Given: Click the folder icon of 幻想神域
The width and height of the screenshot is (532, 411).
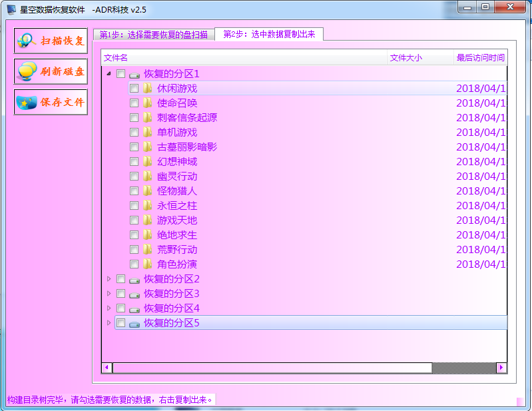Looking at the screenshot, I should pyautogui.click(x=147, y=161).
